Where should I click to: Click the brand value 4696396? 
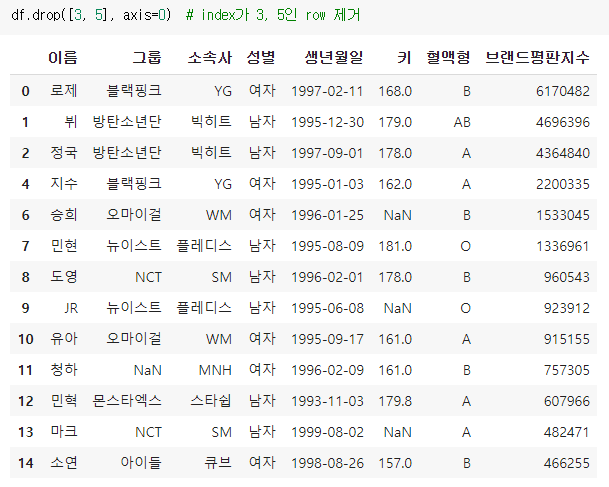(x=563, y=122)
